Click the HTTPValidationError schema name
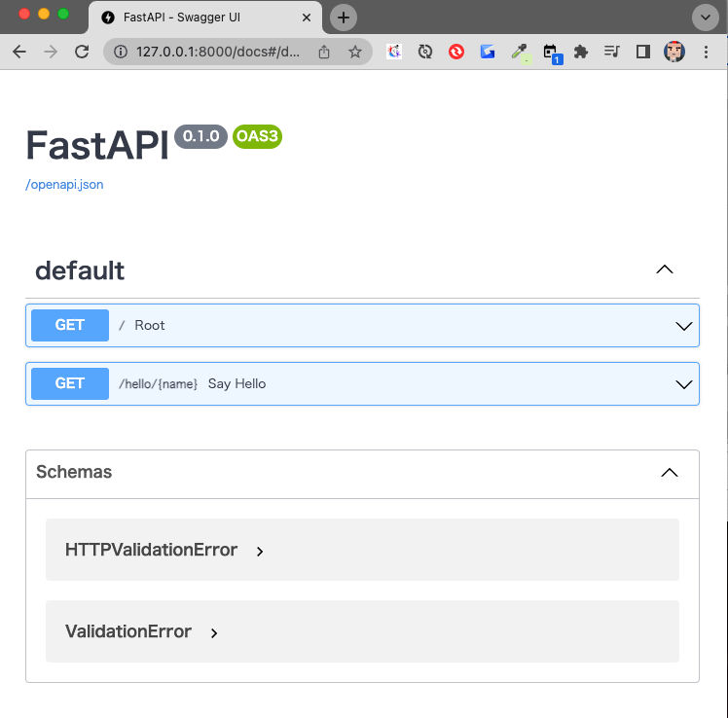 pos(152,550)
